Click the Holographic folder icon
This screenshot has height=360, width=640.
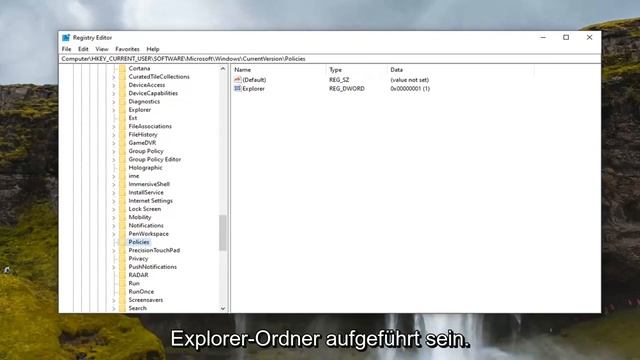point(122,168)
